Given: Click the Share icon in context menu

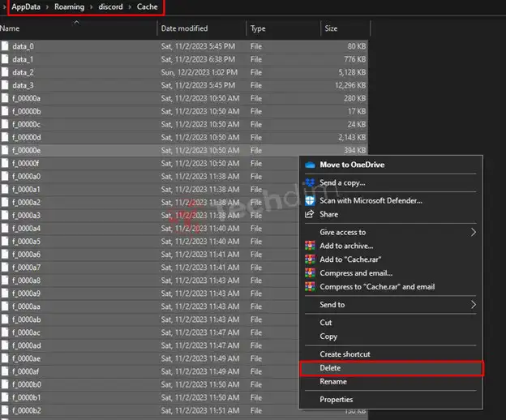Looking at the screenshot, I should [x=310, y=214].
